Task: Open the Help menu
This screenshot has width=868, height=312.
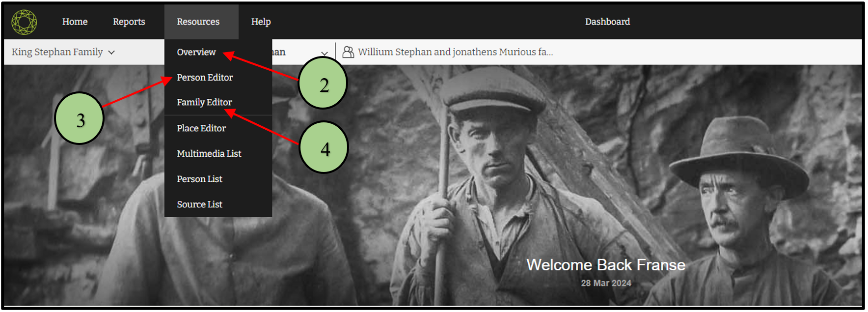Action: click(x=261, y=22)
